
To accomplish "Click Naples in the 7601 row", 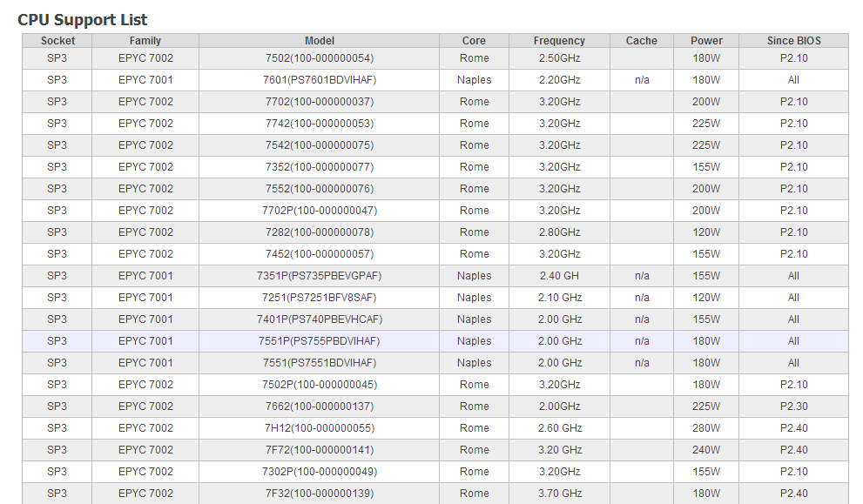I will pyautogui.click(x=474, y=80).
